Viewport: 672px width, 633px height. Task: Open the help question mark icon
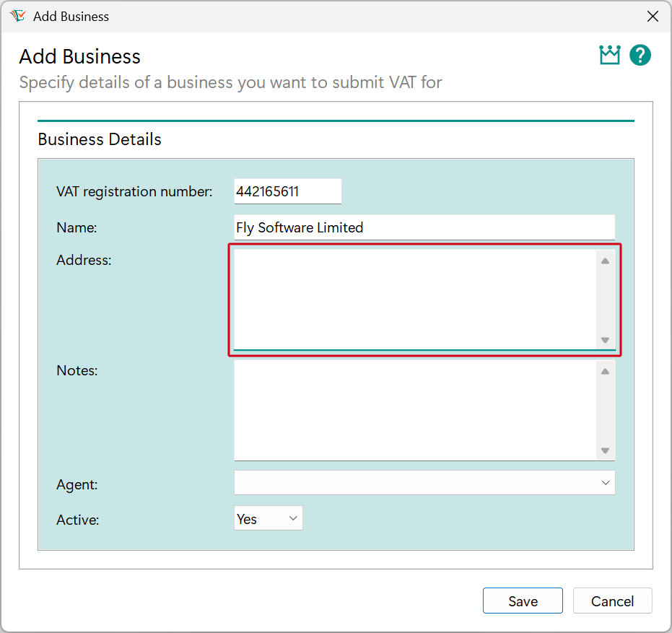(x=640, y=55)
